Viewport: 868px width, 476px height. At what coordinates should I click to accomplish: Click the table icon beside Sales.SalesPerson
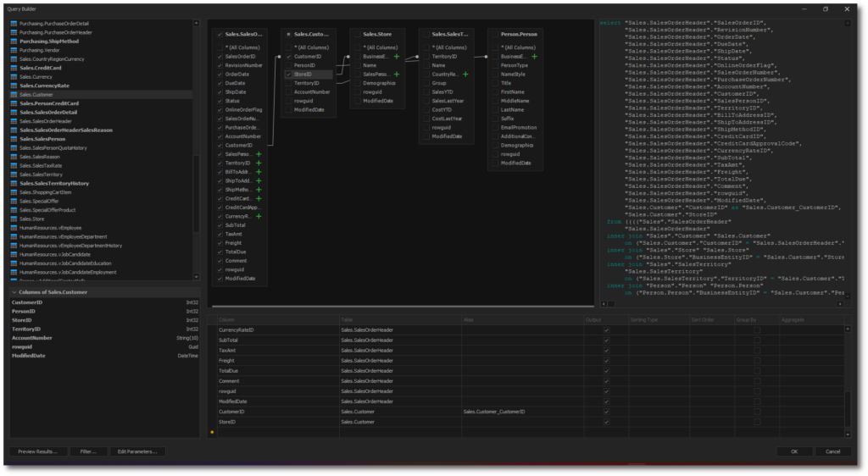(x=14, y=139)
